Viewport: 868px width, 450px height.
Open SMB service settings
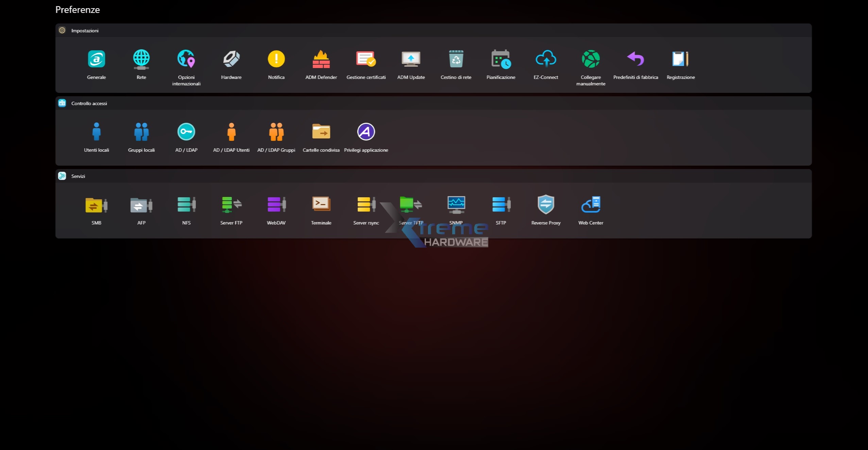96,205
